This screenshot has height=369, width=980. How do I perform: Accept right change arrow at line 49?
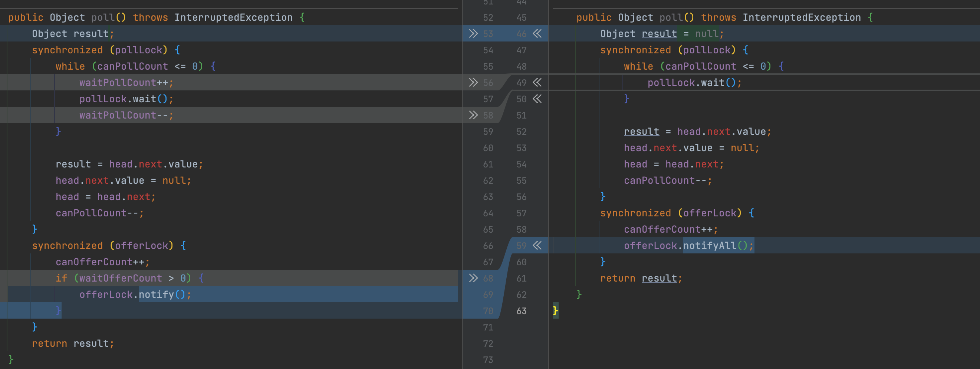click(x=537, y=83)
